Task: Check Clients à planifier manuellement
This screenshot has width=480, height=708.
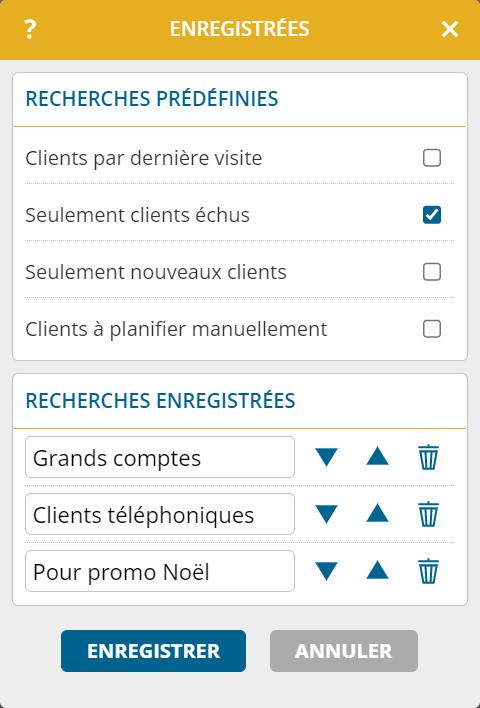Action: (x=432, y=329)
